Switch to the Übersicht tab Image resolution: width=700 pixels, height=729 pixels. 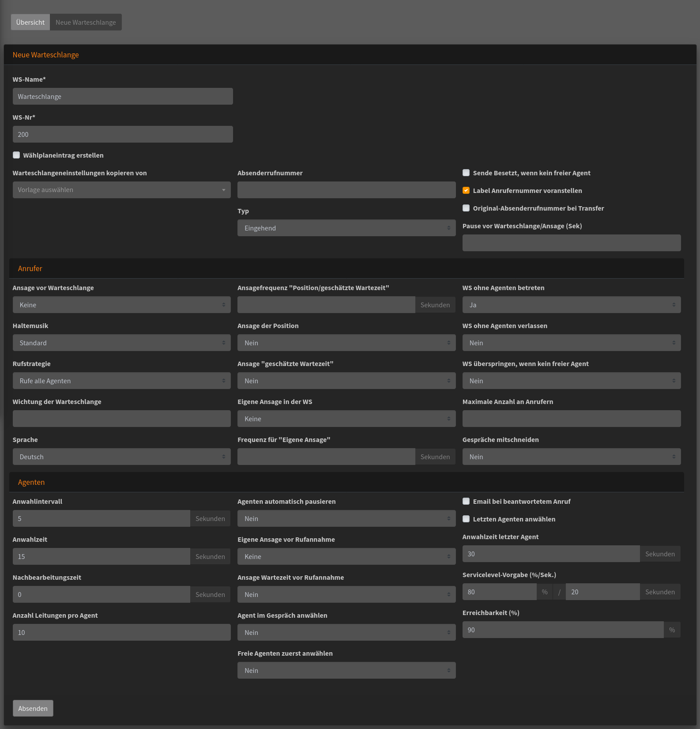pyautogui.click(x=30, y=22)
